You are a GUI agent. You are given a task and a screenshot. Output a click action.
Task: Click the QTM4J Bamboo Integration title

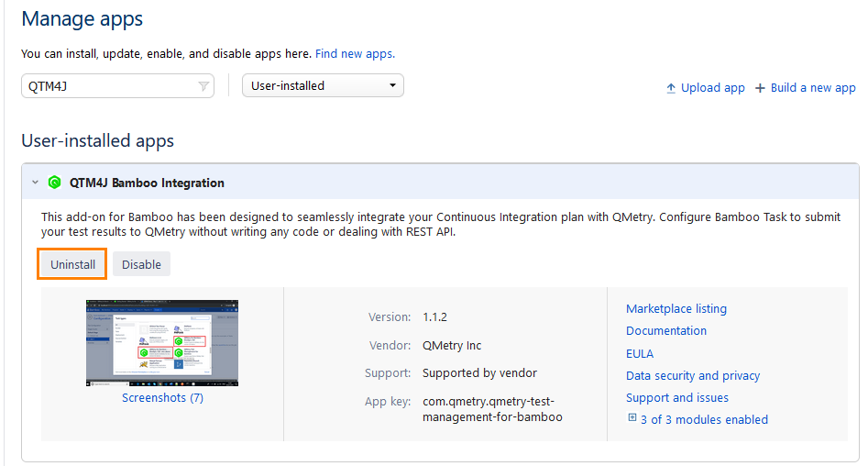(147, 183)
